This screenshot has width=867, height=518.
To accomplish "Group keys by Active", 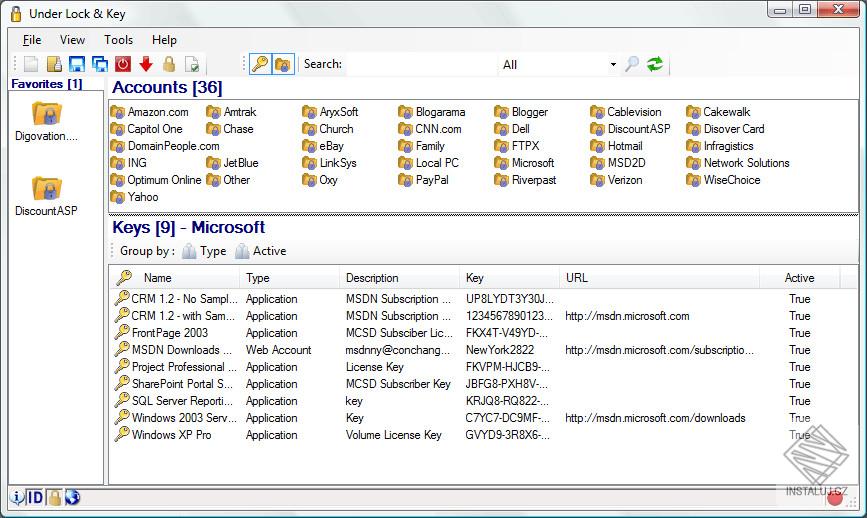I will (x=260, y=251).
